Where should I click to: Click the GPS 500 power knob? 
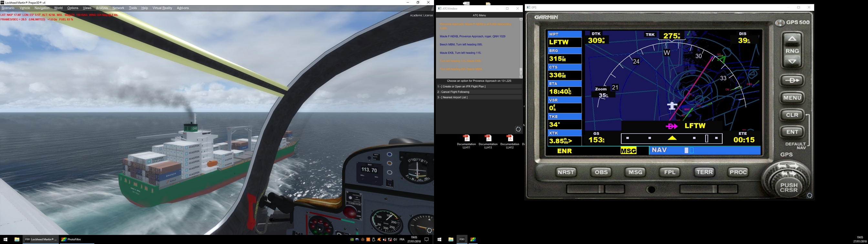pos(780,23)
